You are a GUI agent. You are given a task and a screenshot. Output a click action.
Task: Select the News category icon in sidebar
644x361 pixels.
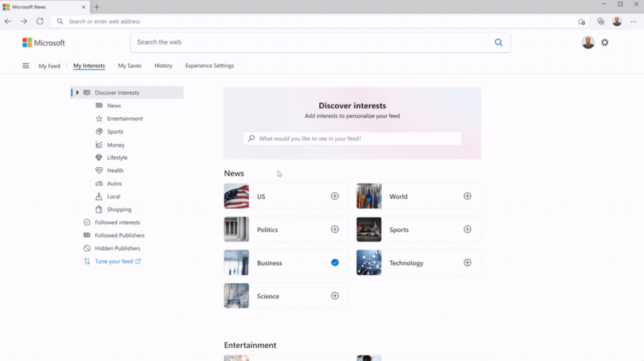tap(100, 105)
